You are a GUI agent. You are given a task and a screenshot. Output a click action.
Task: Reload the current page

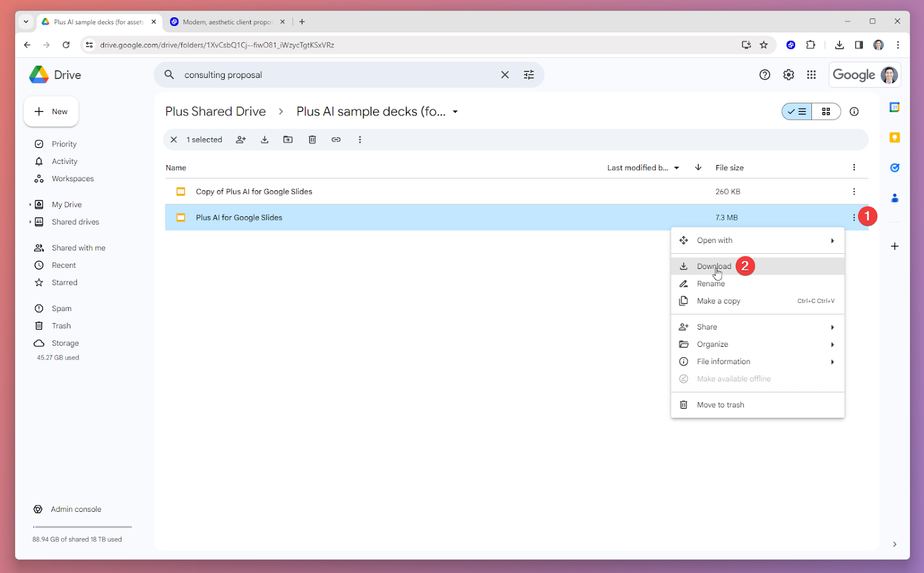click(66, 45)
